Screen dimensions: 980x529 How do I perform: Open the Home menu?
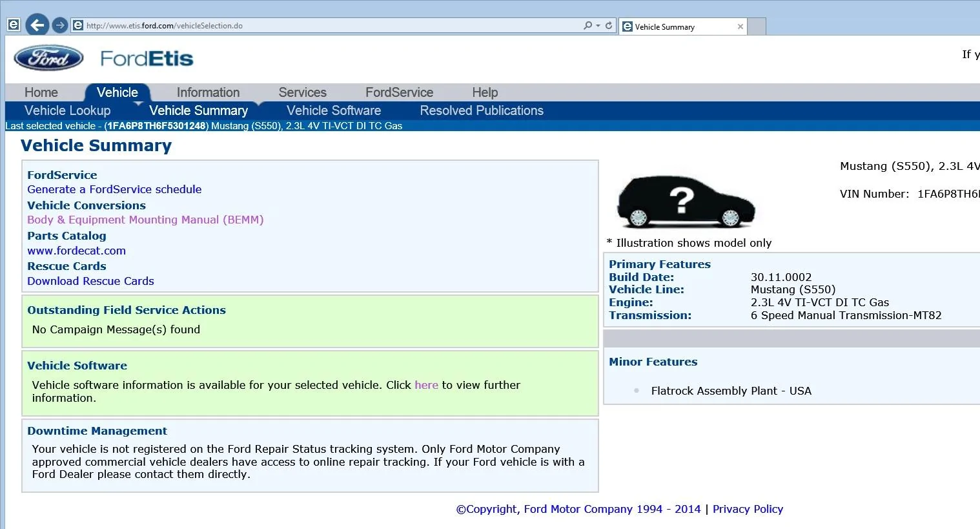pos(41,92)
